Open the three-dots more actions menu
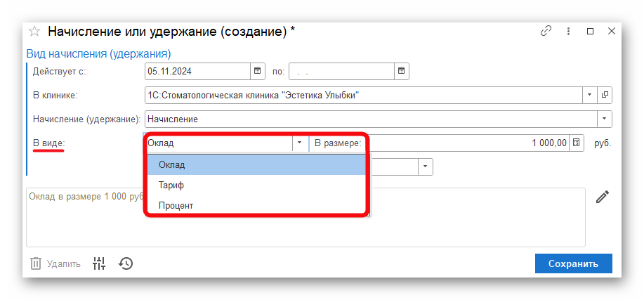 tap(568, 31)
